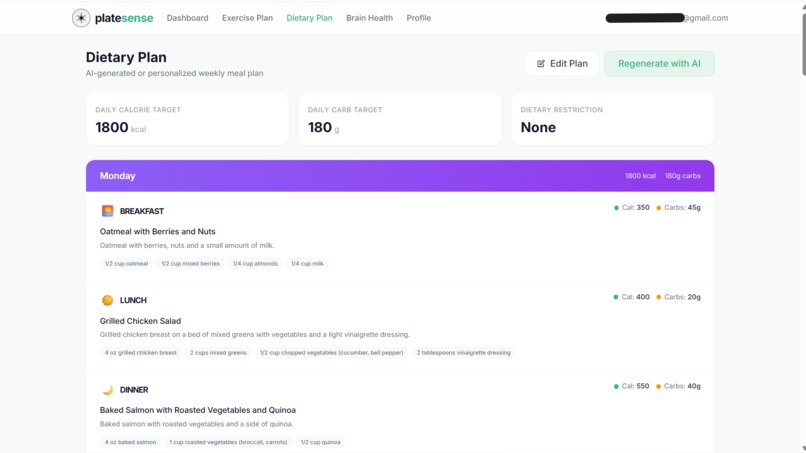Image resolution: width=806 pixels, height=453 pixels.
Task: Open the Dashboard nav item
Action: click(x=188, y=18)
